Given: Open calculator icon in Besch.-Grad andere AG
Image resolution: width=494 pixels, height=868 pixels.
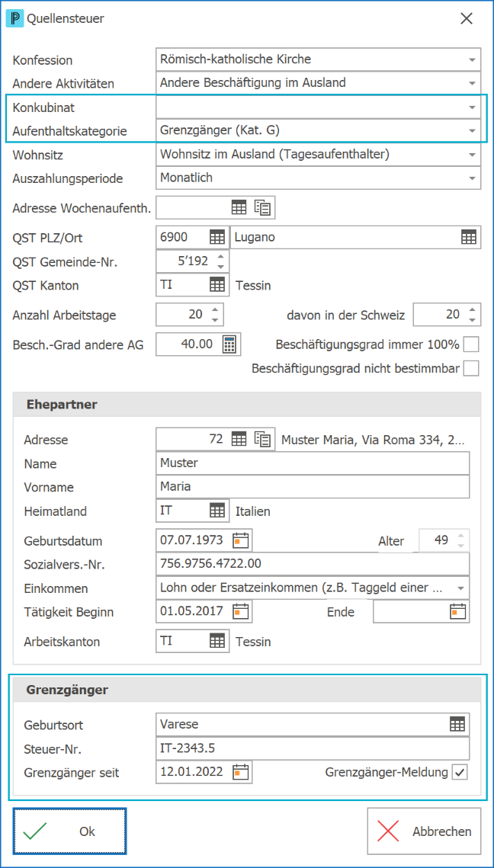Looking at the screenshot, I should [x=229, y=344].
